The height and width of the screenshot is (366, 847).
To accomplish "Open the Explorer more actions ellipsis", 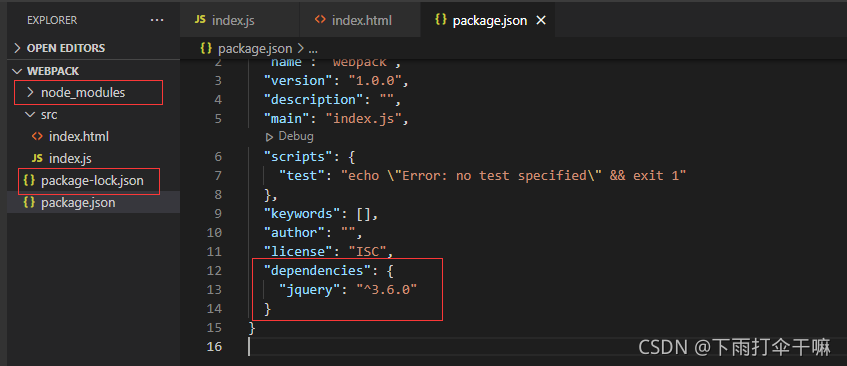I will 157,21.
